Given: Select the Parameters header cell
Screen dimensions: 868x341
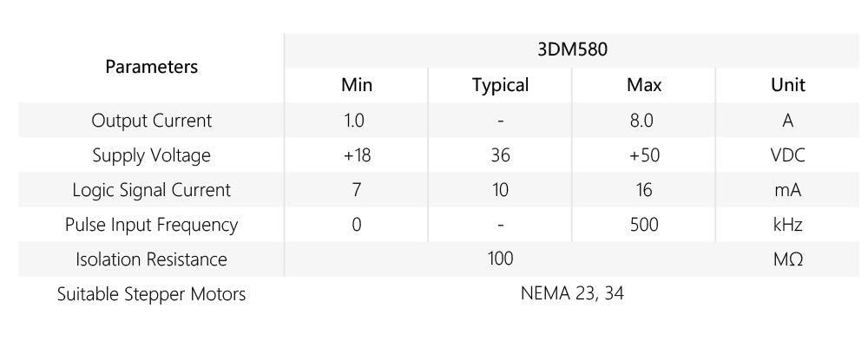Looking at the screenshot, I should pos(151,67).
